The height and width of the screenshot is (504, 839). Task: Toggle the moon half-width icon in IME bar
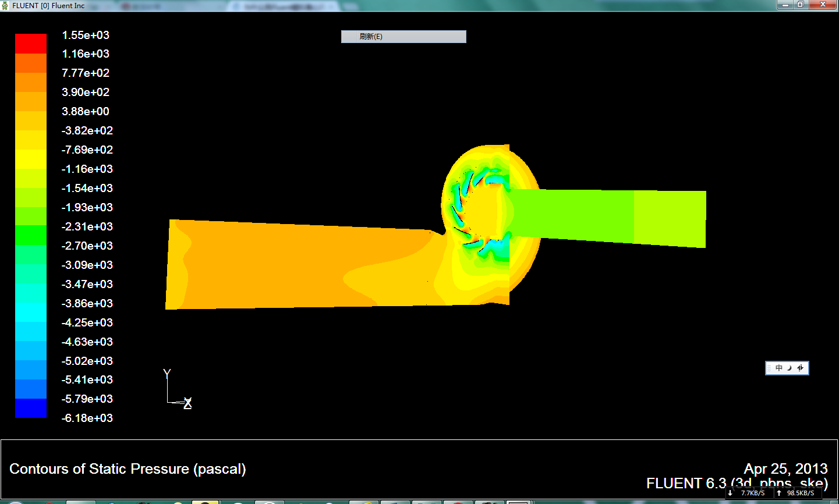[790, 368]
